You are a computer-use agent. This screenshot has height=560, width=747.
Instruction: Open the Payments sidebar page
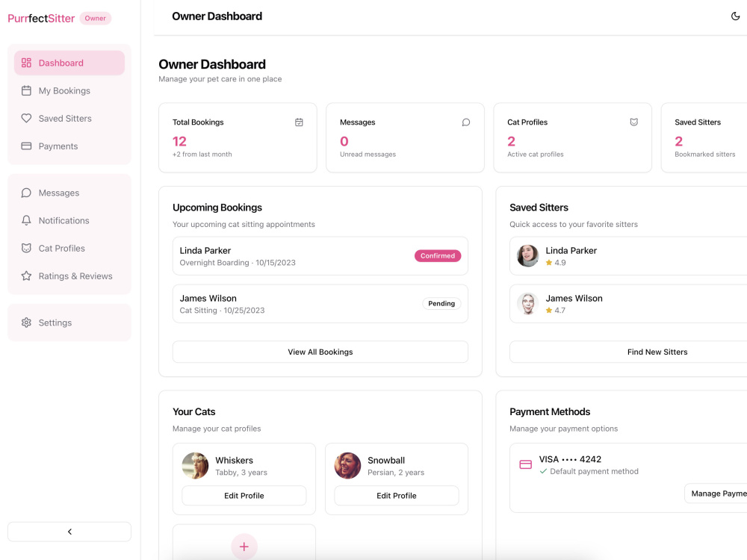click(x=69, y=146)
